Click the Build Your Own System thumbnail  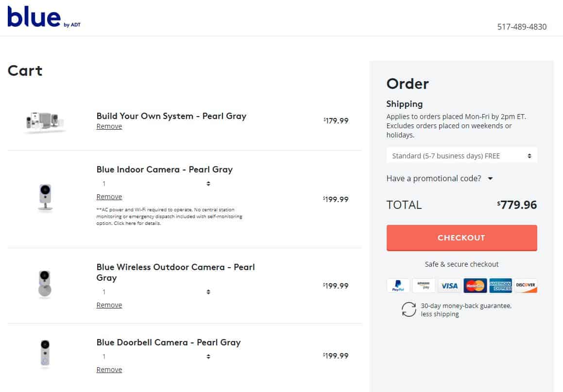(45, 121)
